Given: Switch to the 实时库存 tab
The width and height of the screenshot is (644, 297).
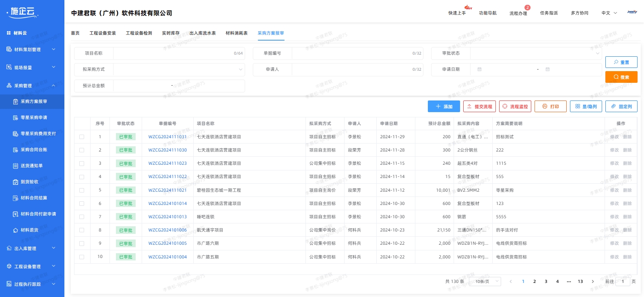Looking at the screenshot, I should point(171,33).
